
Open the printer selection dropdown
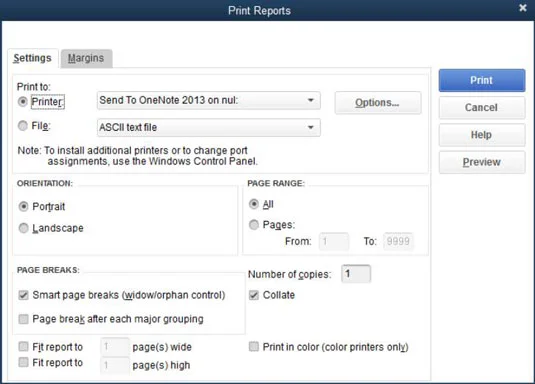208,100
